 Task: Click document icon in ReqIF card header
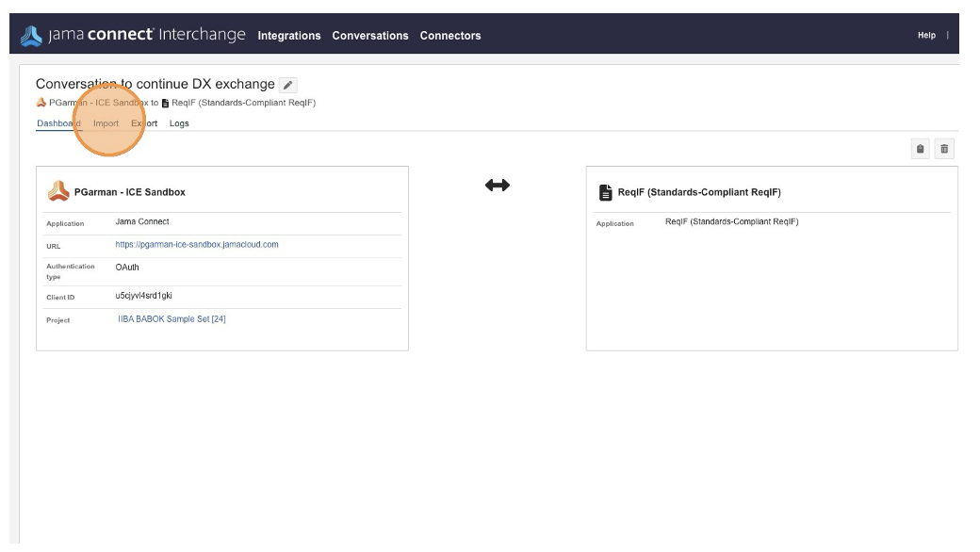[x=605, y=192]
